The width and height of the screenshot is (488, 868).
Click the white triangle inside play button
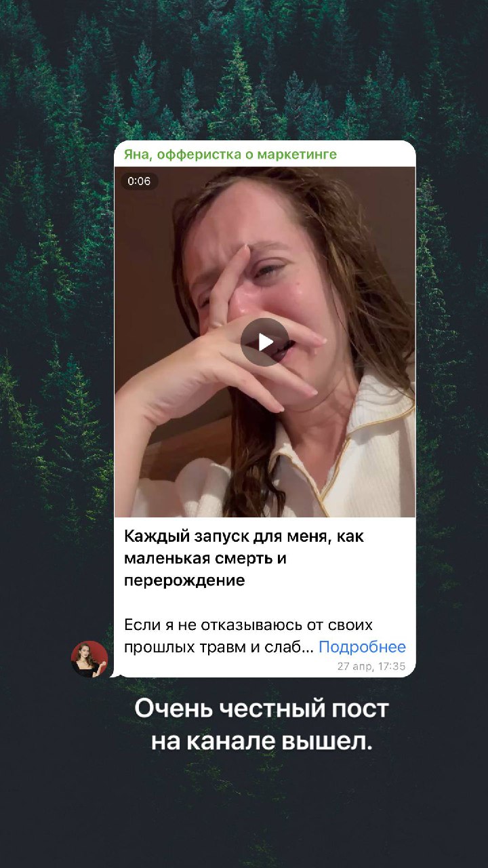[x=266, y=342]
